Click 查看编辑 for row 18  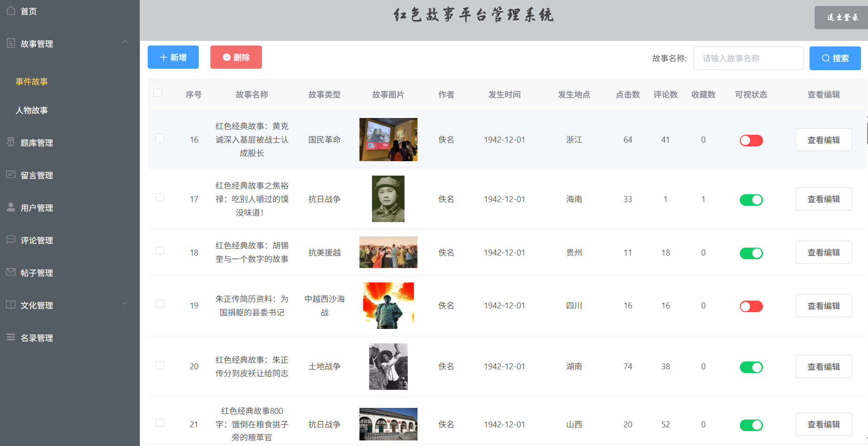point(823,252)
